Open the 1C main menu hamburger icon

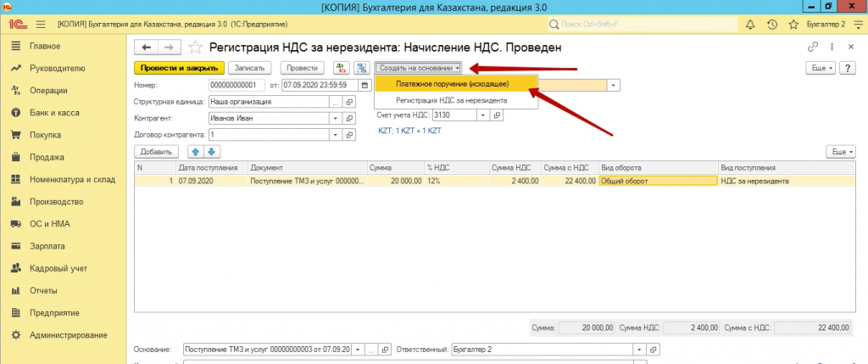41,25
